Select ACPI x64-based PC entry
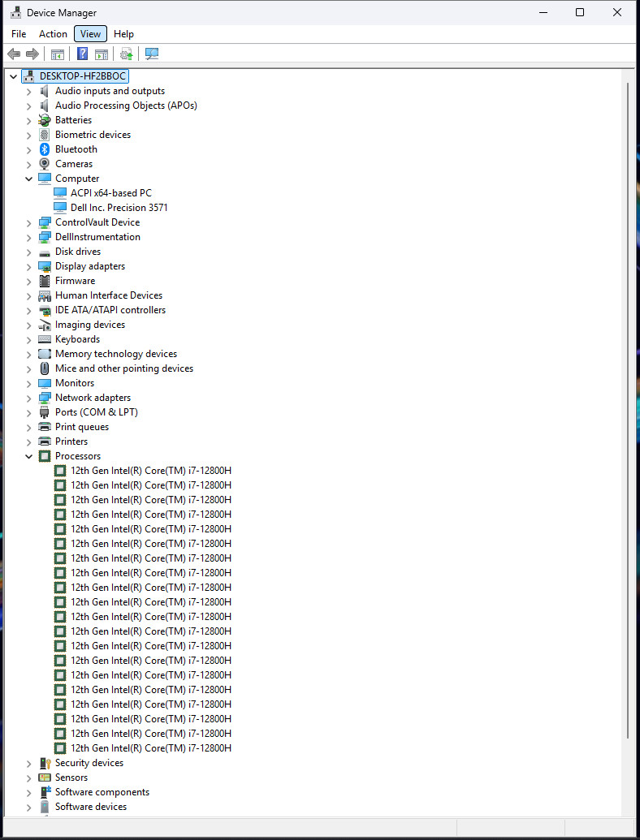The image size is (640, 840). 111,193
